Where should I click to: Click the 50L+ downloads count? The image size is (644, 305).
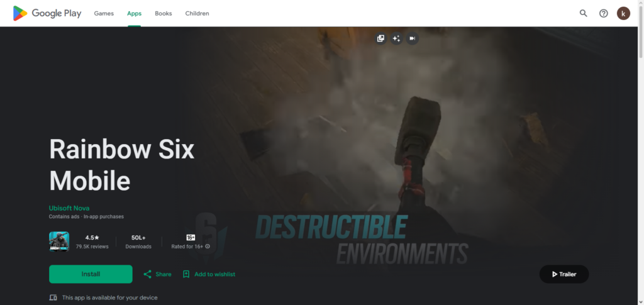point(138,238)
